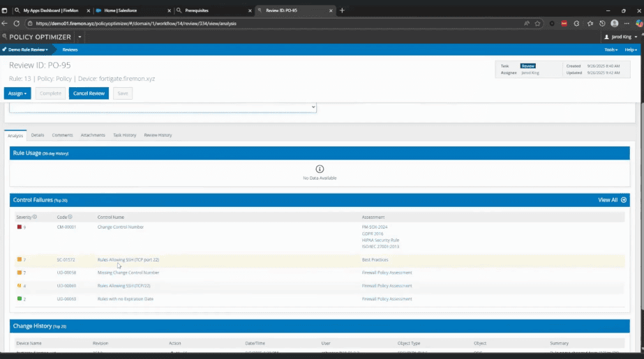Screen dimensions: 644x359
Task: Open the new browser tab plus button
Action: (342, 10)
